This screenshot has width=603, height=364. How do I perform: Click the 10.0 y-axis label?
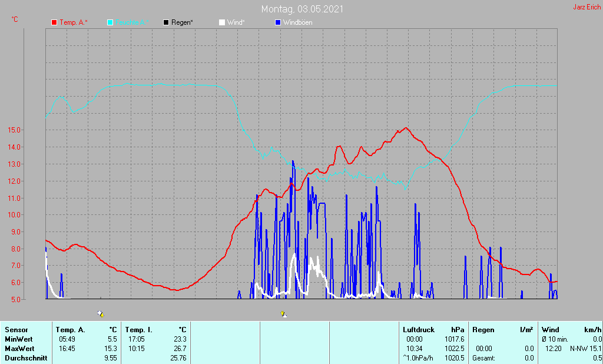pos(14,215)
